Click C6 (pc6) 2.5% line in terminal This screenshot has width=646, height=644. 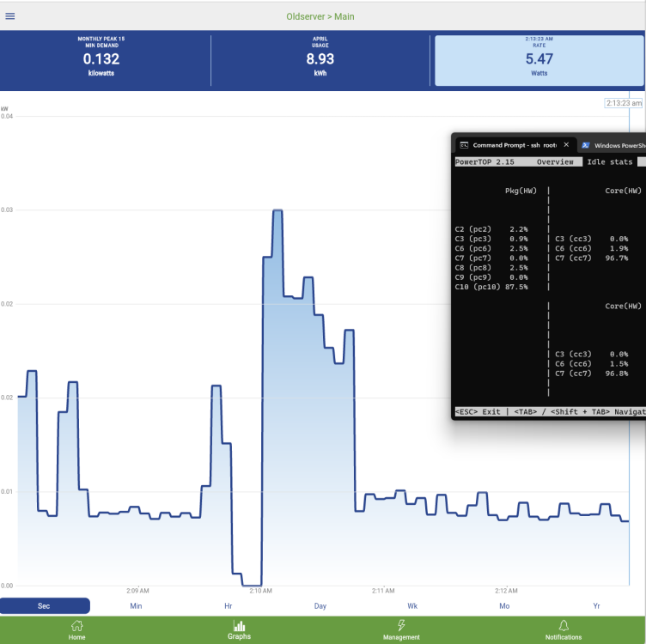click(x=491, y=248)
